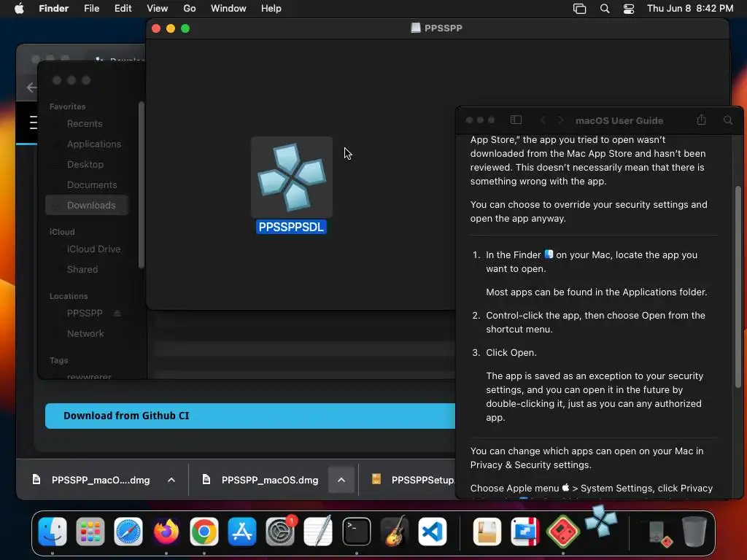Launch Terminal from the dock

pyautogui.click(x=356, y=531)
